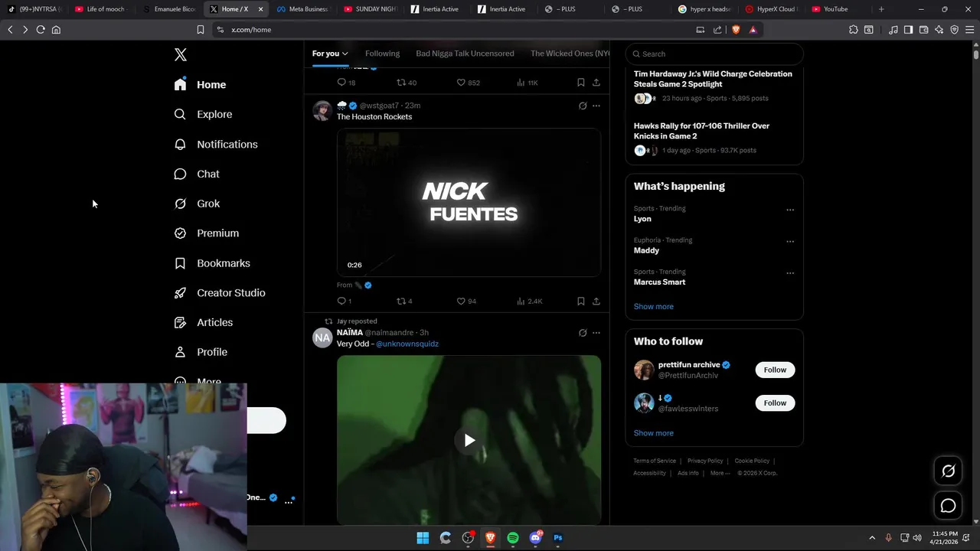
Task: Open more options on NAÏMA post
Action: click(596, 333)
